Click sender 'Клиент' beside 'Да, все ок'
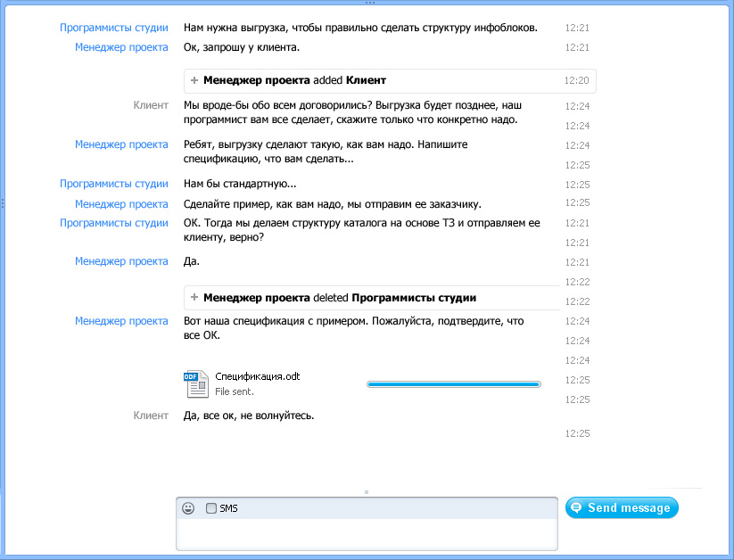This screenshot has width=734, height=560. pos(151,416)
